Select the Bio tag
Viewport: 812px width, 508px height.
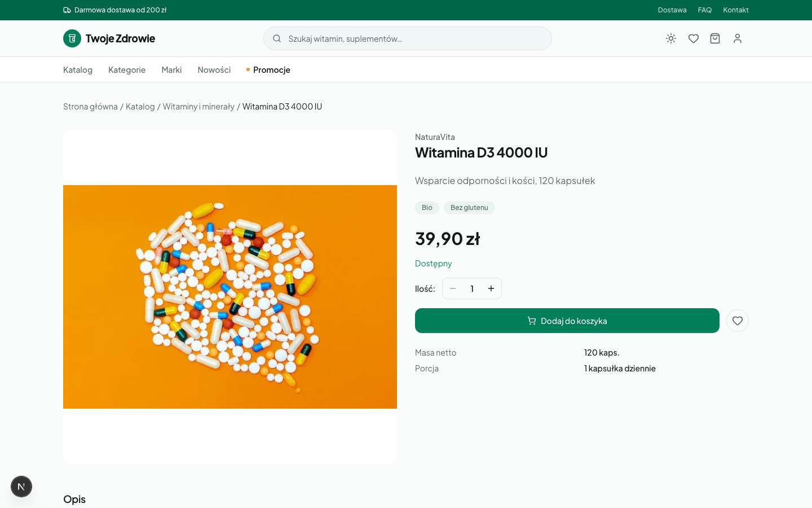[x=427, y=208]
